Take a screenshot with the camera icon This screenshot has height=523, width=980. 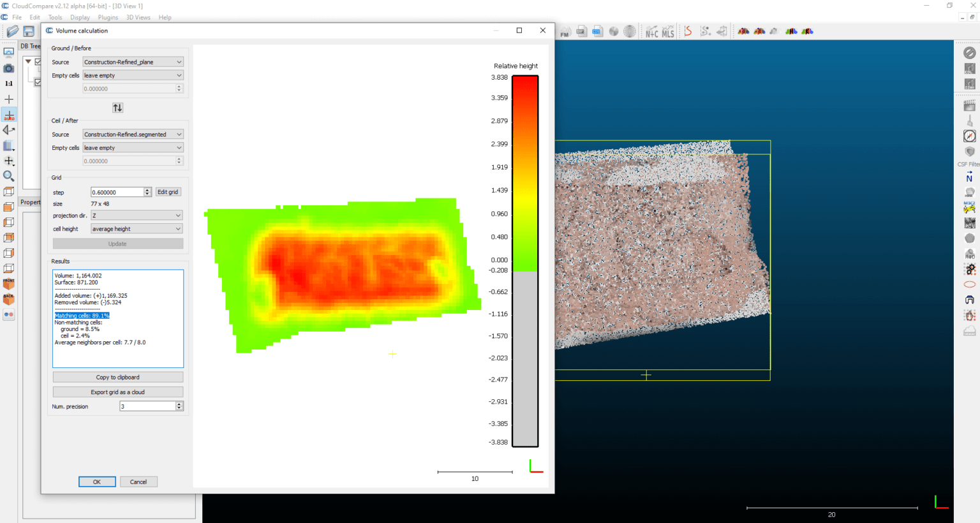[9, 68]
